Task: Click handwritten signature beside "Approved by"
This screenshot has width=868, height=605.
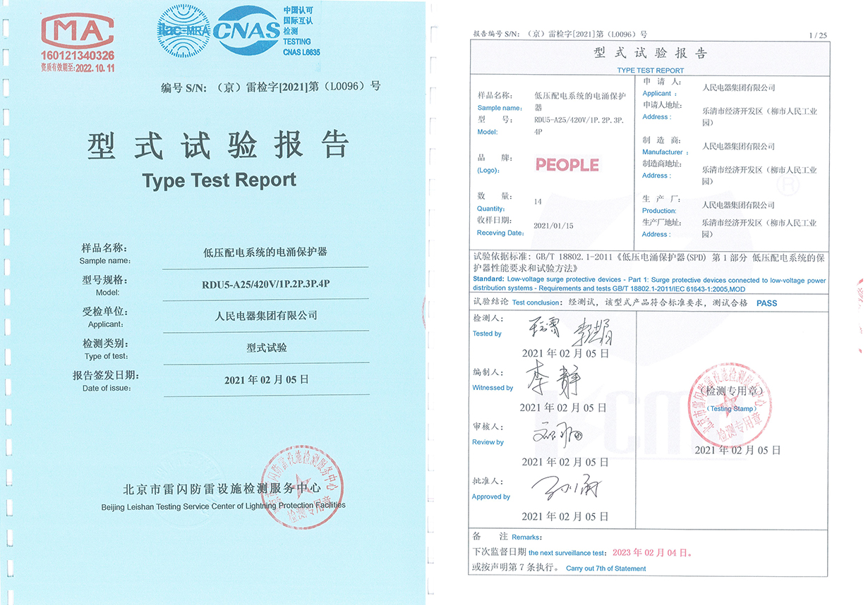Action: [565, 488]
